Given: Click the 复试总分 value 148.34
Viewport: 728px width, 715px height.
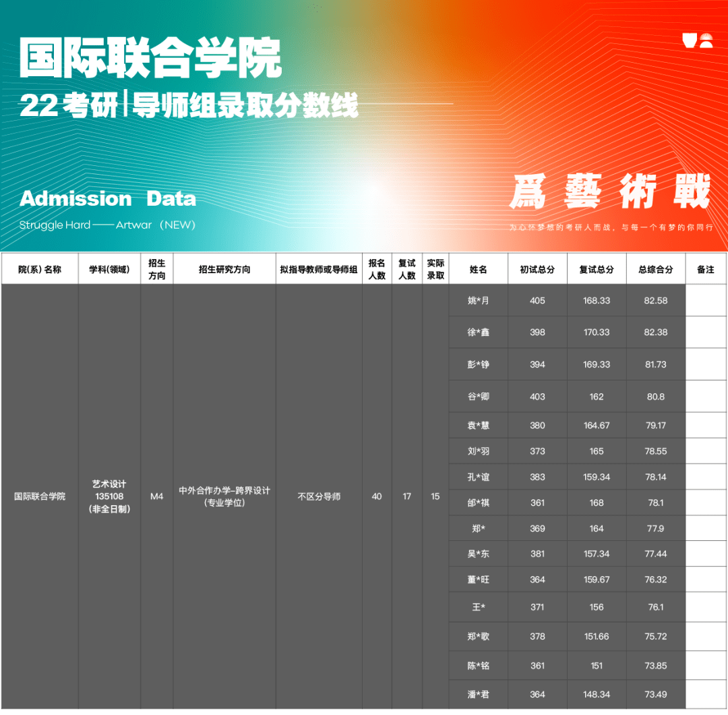Looking at the screenshot, I should click(x=597, y=695).
